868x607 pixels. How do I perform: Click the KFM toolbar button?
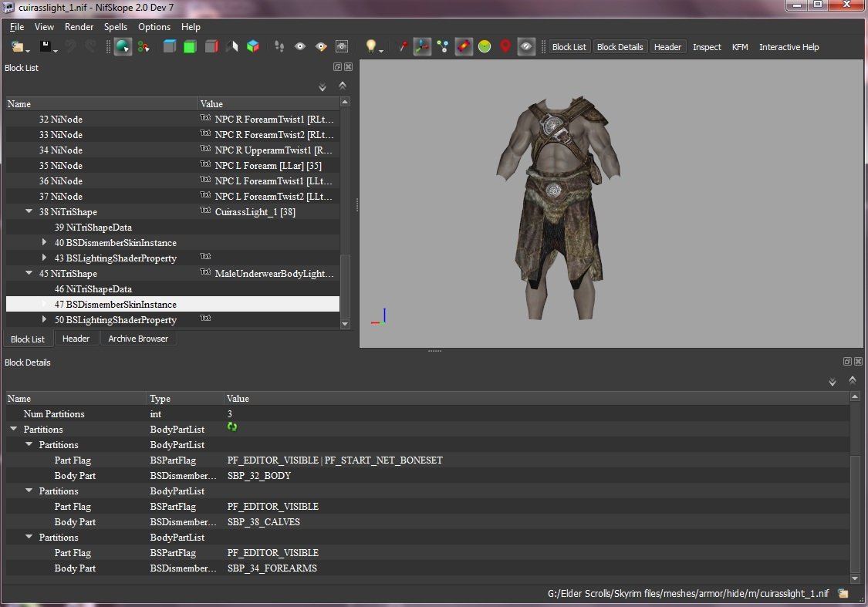pyautogui.click(x=740, y=47)
